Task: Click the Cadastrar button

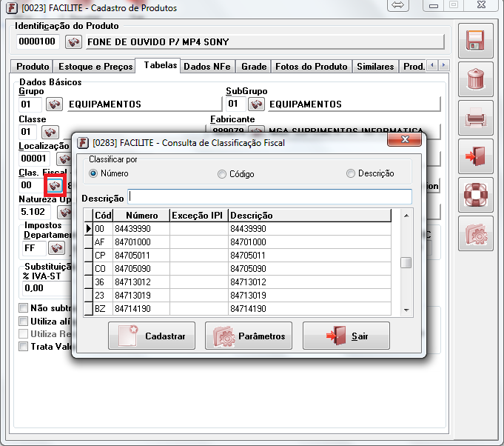Action: [152, 336]
